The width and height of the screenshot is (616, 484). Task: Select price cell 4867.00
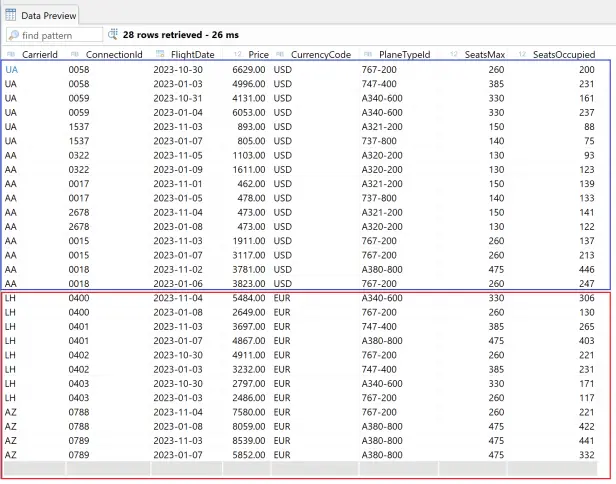point(249,341)
